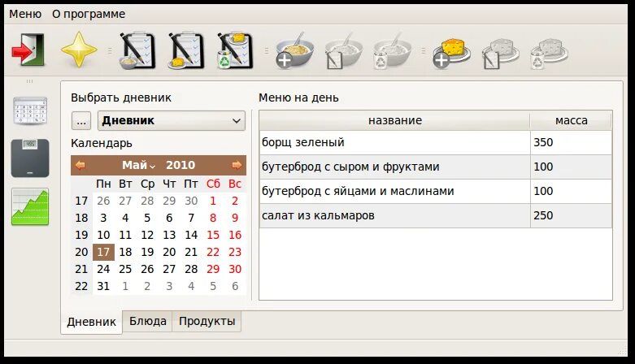The width and height of the screenshot is (635, 364).
Task: Select April 26 in the calendar
Action: click(103, 201)
